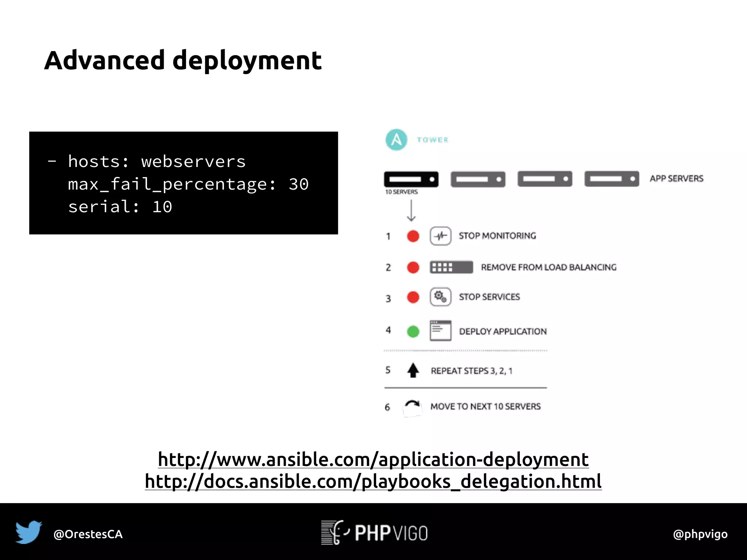Open the playbooks_delegation.html docs link
747x560 pixels.
tap(373, 481)
